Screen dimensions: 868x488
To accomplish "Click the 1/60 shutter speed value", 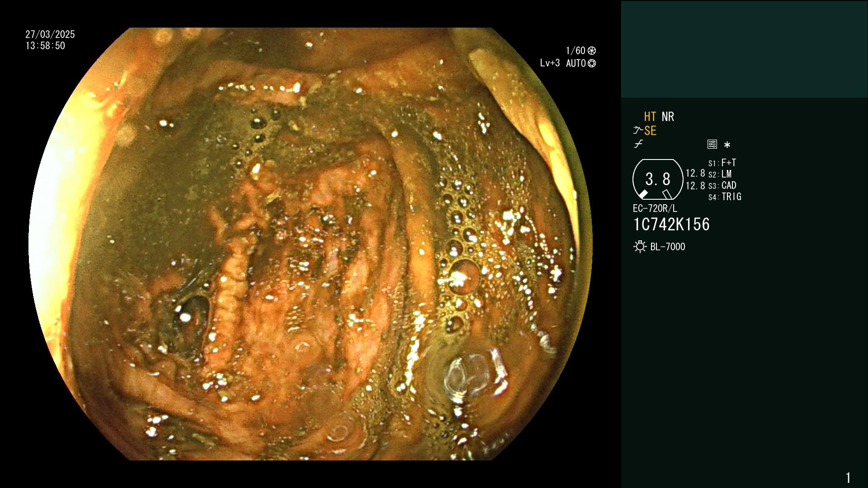I will [576, 51].
